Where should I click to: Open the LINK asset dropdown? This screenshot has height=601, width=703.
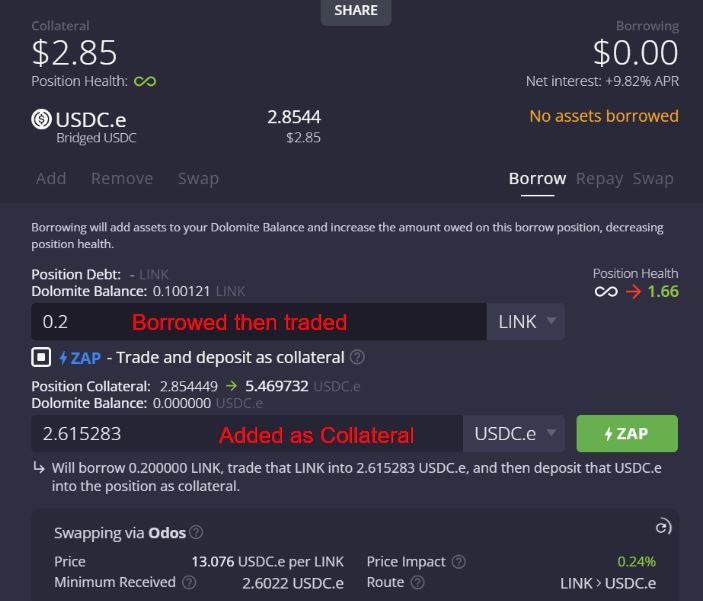[x=525, y=322]
